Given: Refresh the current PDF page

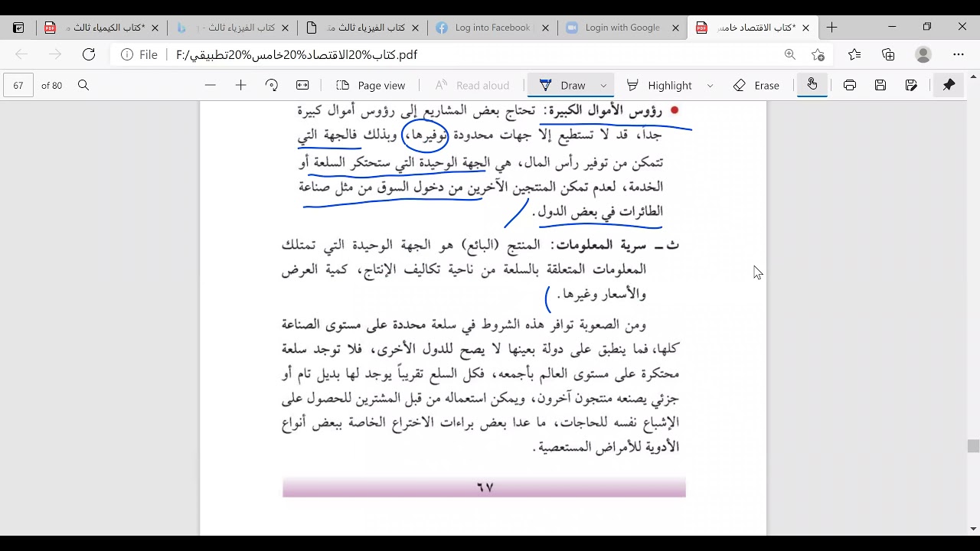Looking at the screenshot, I should (89, 54).
